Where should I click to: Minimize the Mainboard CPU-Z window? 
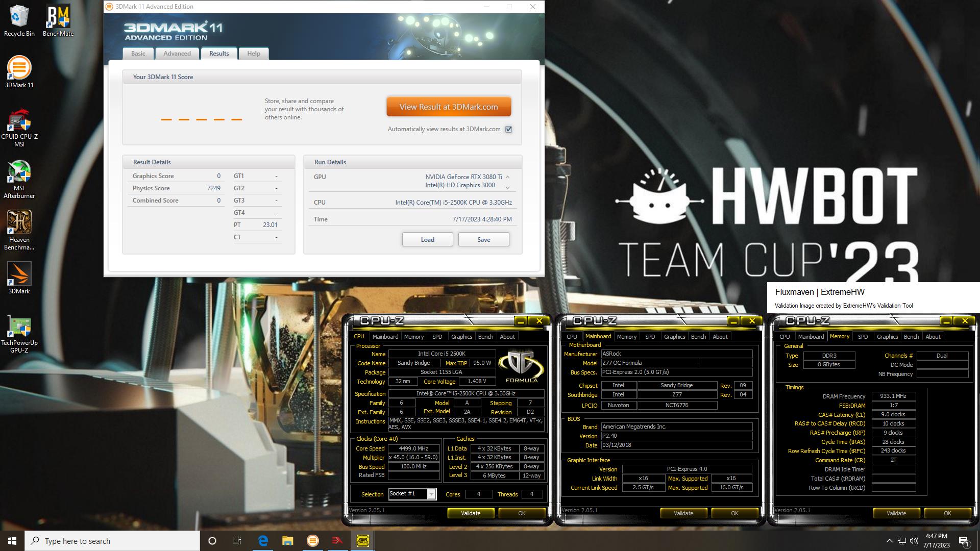click(x=733, y=321)
